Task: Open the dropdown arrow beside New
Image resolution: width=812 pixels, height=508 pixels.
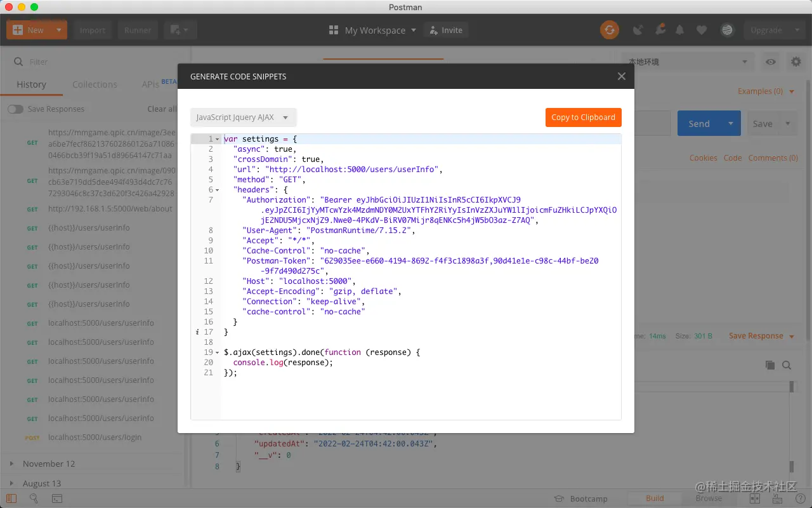Action: tap(59, 30)
